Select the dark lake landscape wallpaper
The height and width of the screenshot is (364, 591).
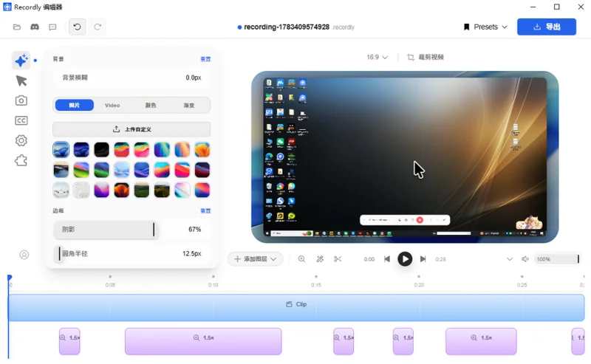pyautogui.click(x=61, y=170)
